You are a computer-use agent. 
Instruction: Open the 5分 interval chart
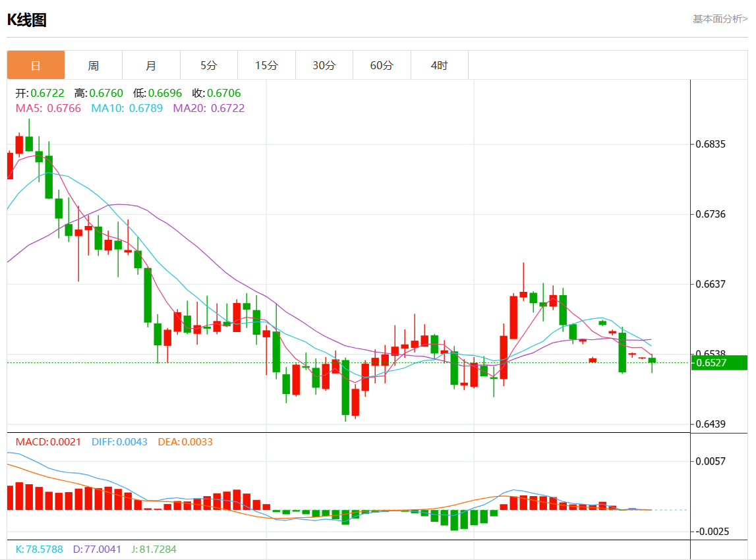pos(209,65)
